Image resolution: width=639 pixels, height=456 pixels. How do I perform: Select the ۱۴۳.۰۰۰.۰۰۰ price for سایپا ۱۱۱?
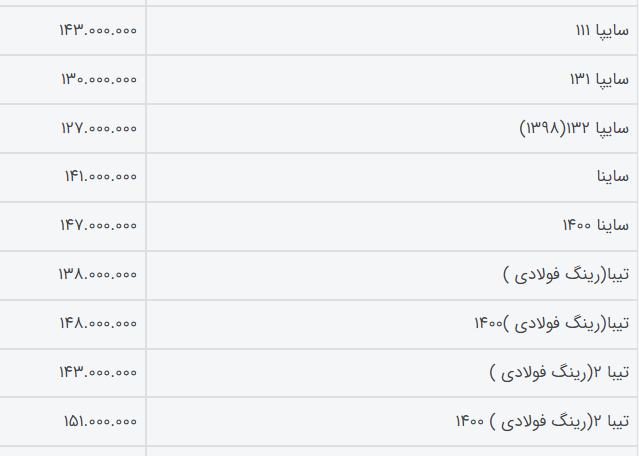[x=98, y=30]
